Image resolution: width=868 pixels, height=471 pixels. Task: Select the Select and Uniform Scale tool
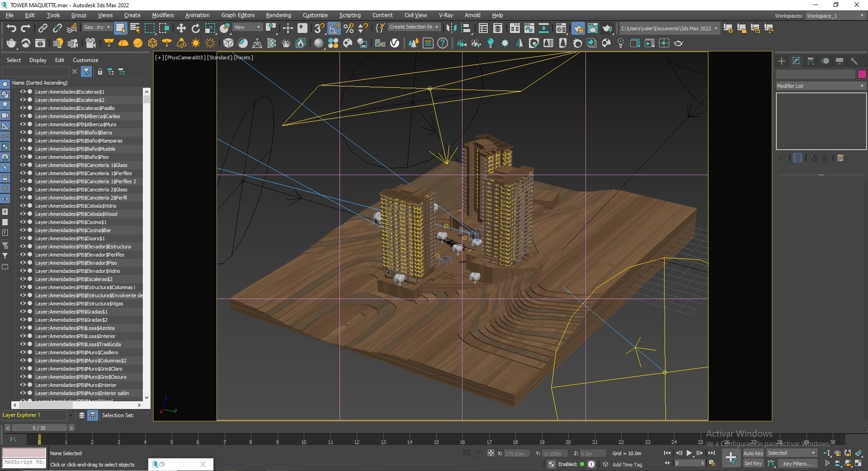pos(210,28)
